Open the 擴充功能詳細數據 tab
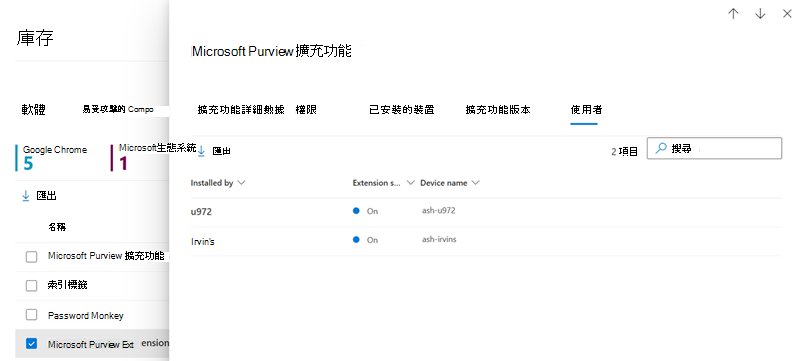The width and height of the screenshot is (800, 361). (241, 110)
